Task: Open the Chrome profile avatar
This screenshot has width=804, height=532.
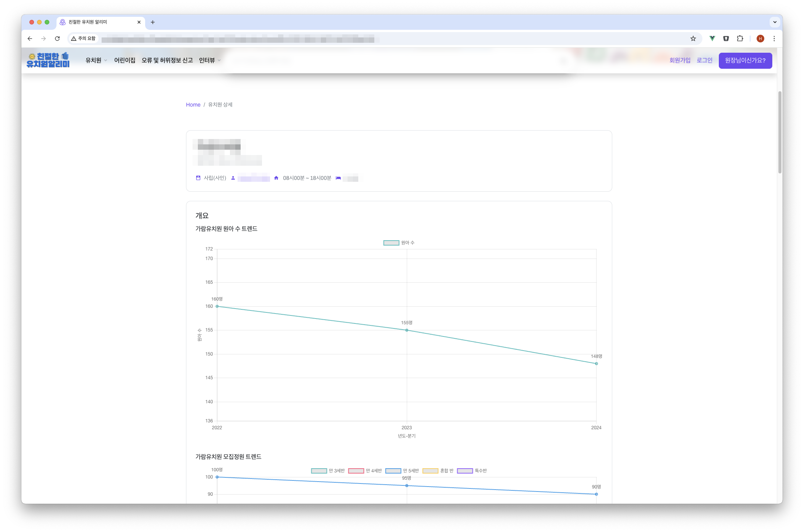Action: 760,39
